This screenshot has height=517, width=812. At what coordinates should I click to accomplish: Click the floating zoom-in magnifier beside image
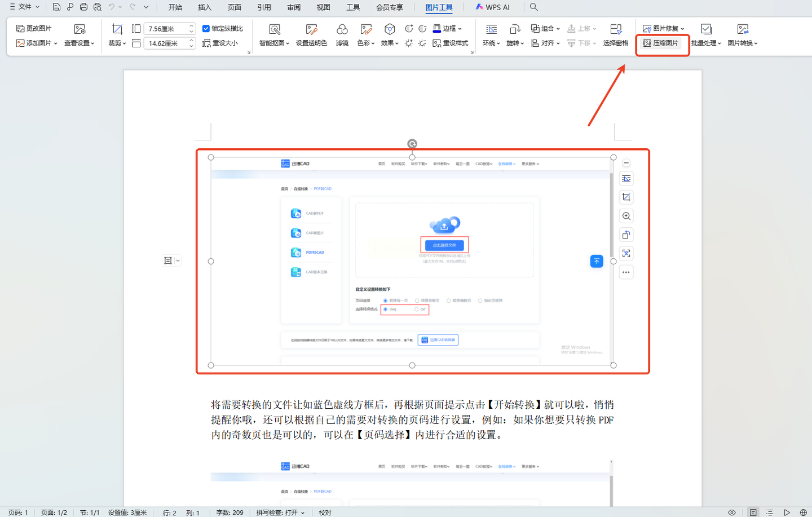click(x=626, y=216)
